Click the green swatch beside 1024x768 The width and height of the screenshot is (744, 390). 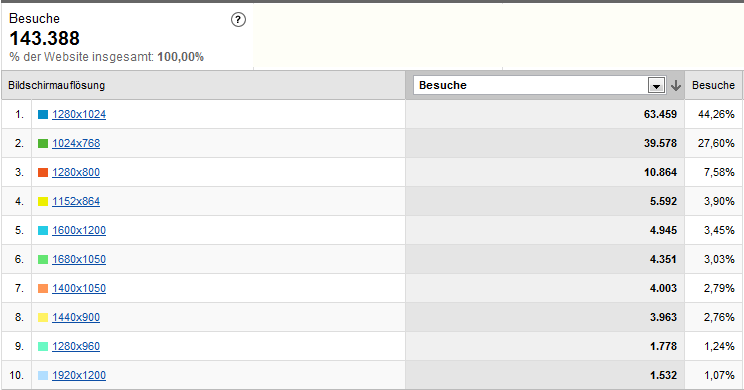tap(43, 143)
